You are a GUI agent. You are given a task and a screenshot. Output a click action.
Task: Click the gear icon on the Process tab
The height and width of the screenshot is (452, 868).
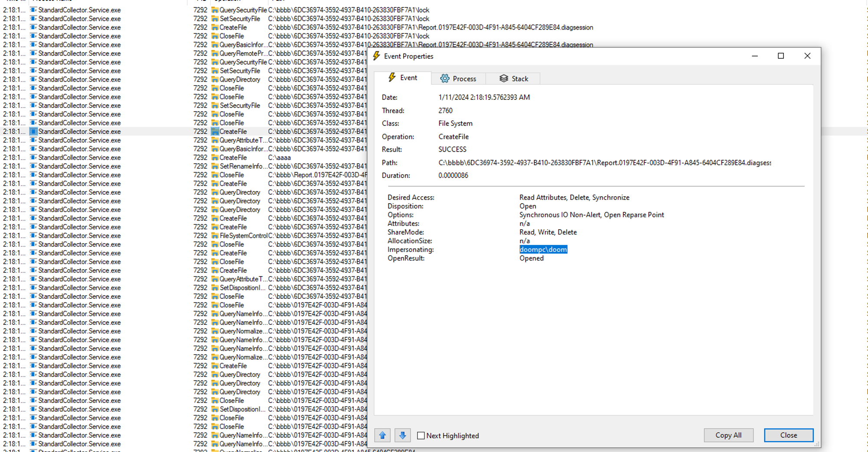click(x=444, y=78)
